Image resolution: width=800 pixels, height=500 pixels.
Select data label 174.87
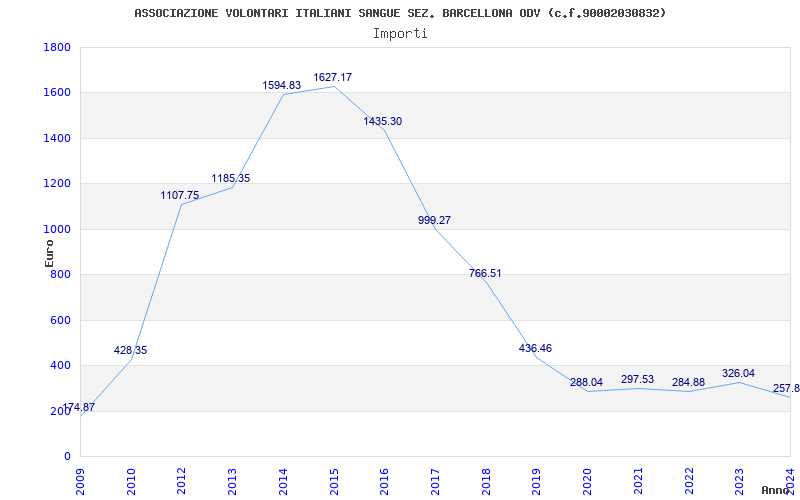click(x=79, y=408)
